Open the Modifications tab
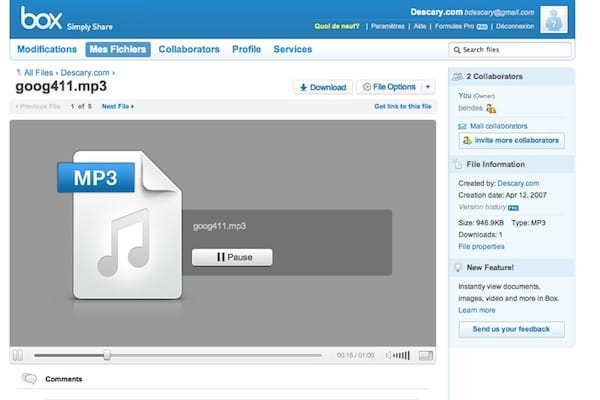600x400 pixels. point(47,49)
